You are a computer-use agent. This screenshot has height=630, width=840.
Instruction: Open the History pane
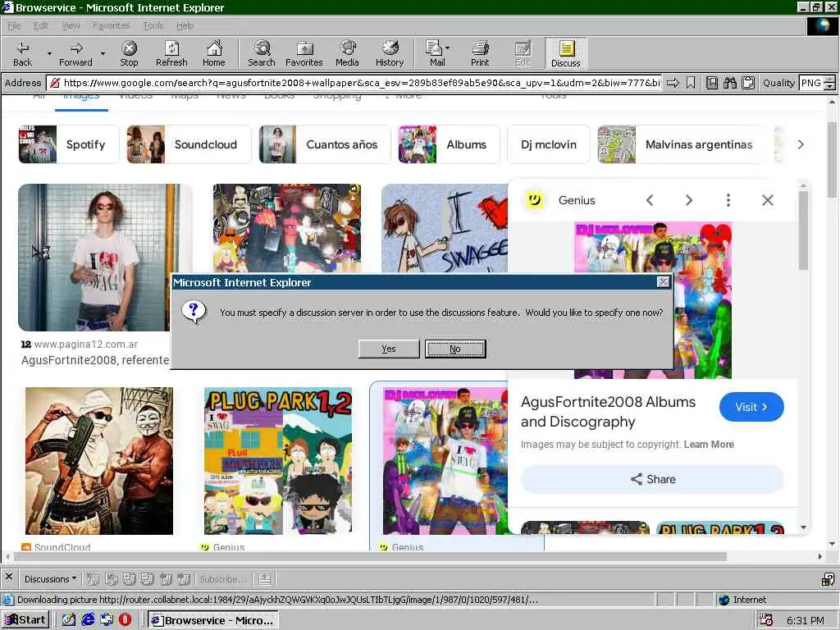(x=390, y=53)
